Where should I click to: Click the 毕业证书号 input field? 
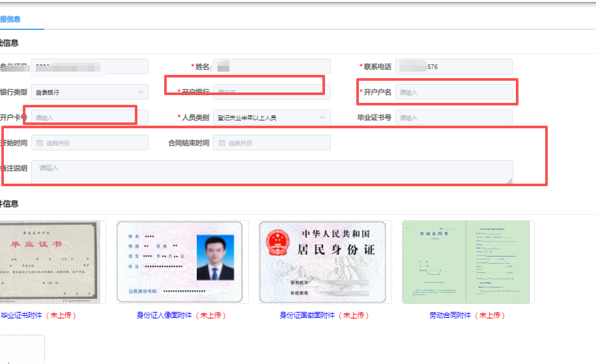pos(454,117)
